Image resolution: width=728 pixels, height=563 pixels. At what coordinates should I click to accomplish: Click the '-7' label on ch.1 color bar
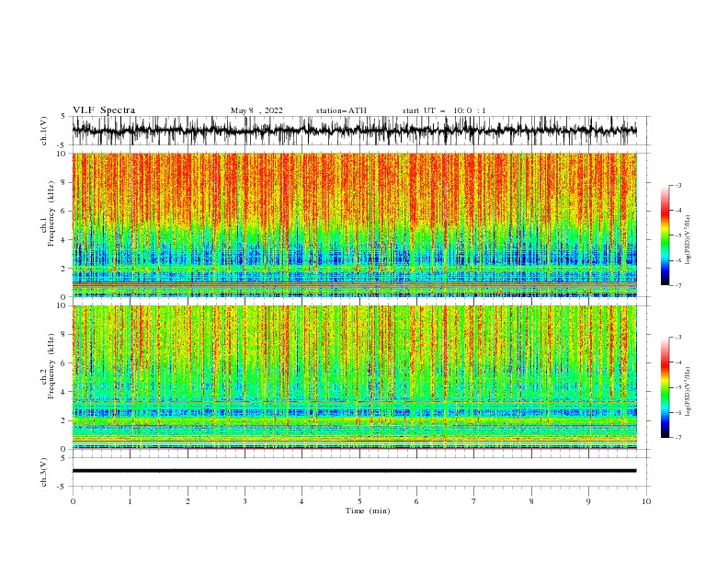tap(677, 285)
